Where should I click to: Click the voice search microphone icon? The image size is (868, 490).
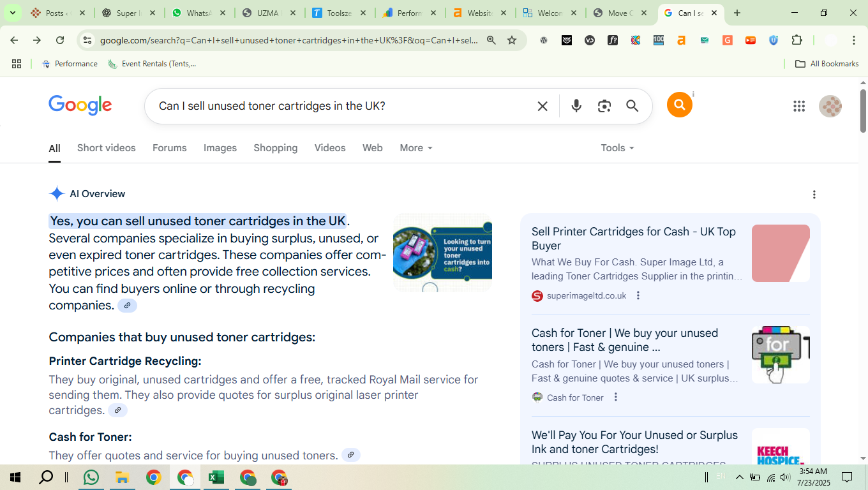pyautogui.click(x=576, y=106)
